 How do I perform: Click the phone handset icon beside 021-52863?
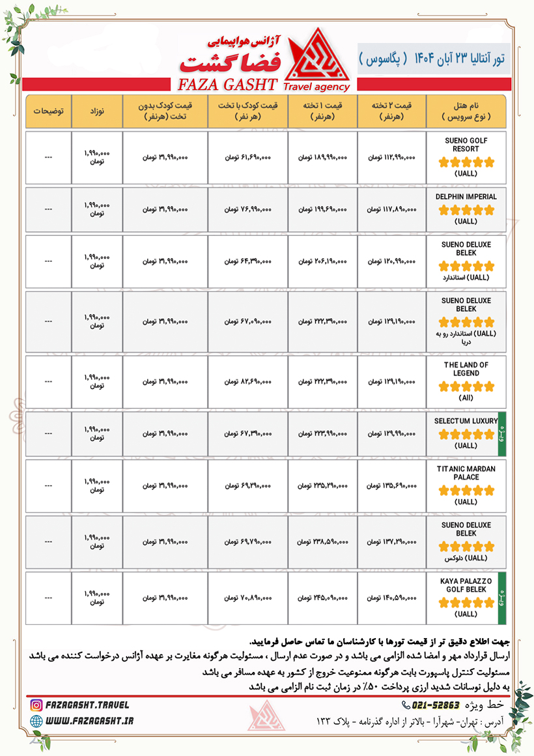pos(406,705)
